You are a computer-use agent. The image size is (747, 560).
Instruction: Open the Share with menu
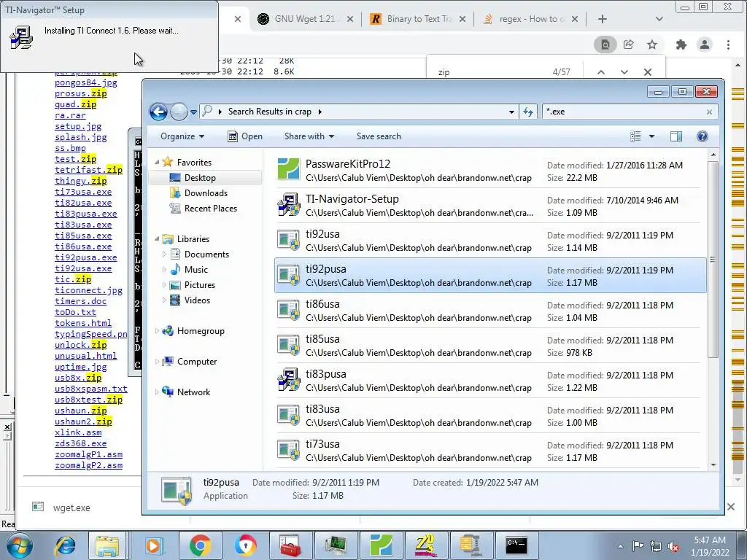pyautogui.click(x=309, y=136)
